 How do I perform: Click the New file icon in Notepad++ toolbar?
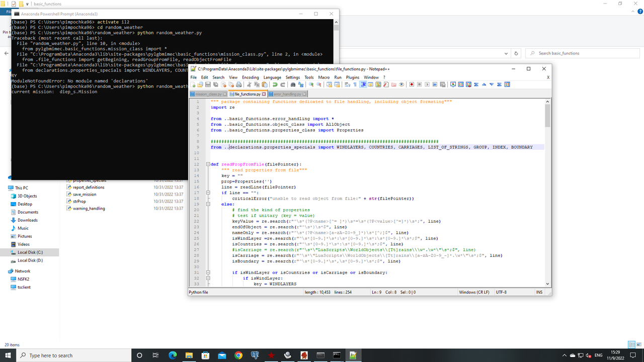pyautogui.click(x=192, y=84)
